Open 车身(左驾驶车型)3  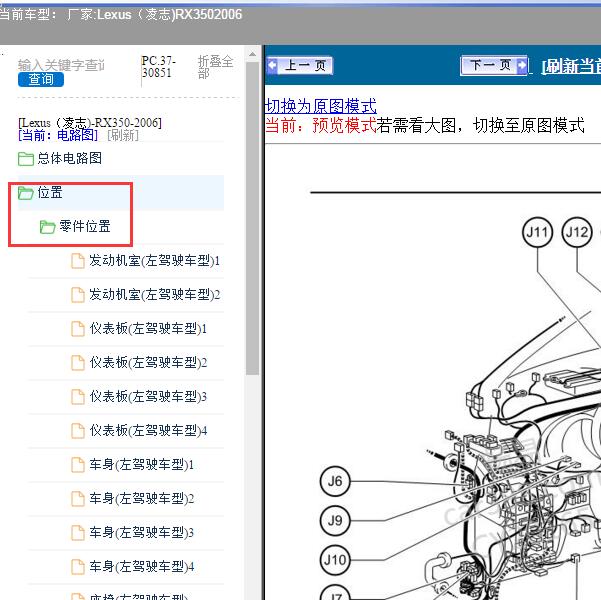141,532
